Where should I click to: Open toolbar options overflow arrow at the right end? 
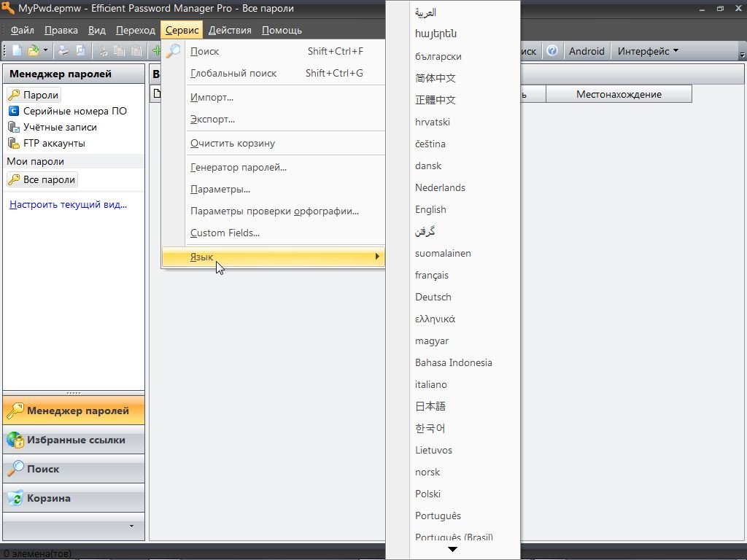[742, 55]
